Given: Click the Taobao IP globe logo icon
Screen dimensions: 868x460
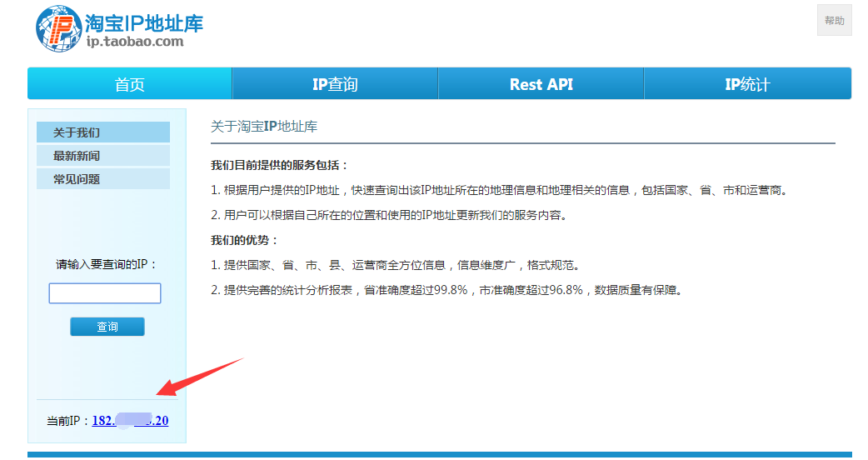Looking at the screenshot, I should (58, 29).
